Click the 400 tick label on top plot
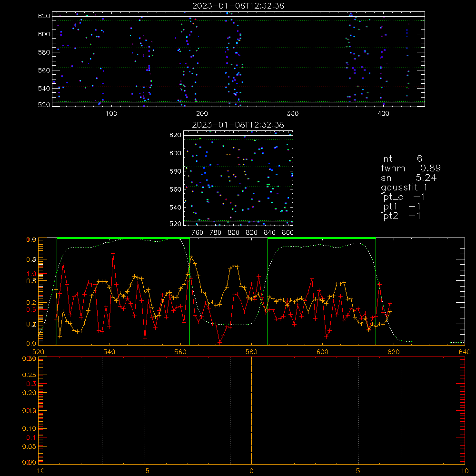This screenshot has height=476, width=476. [383, 114]
